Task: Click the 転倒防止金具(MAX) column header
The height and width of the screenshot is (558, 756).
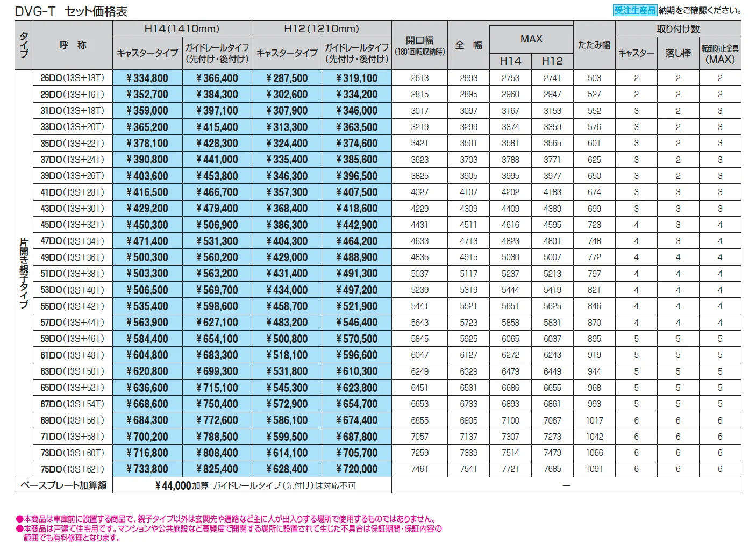Action: coord(720,53)
